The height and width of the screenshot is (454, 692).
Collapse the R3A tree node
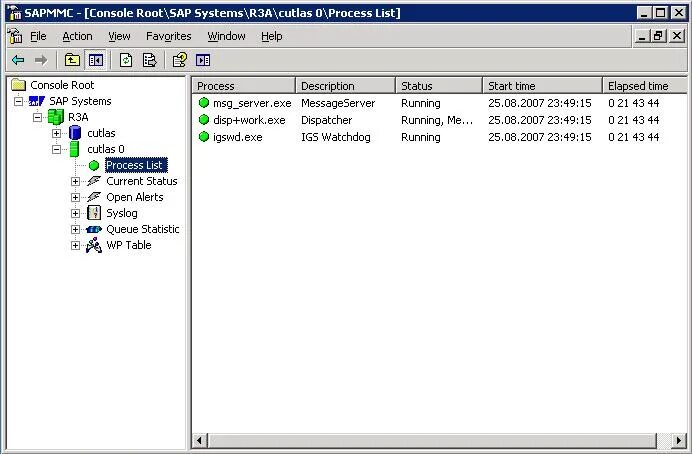click(x=38, y=117)
